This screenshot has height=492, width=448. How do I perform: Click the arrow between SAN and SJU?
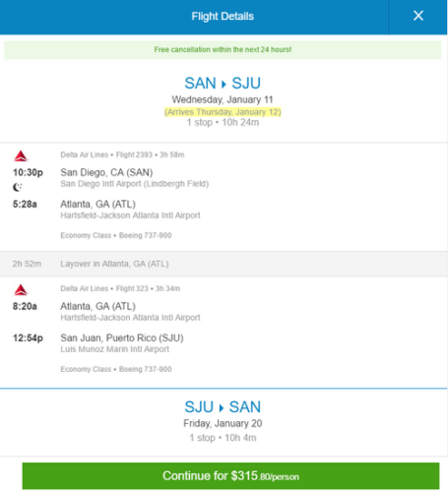point(224,85)
